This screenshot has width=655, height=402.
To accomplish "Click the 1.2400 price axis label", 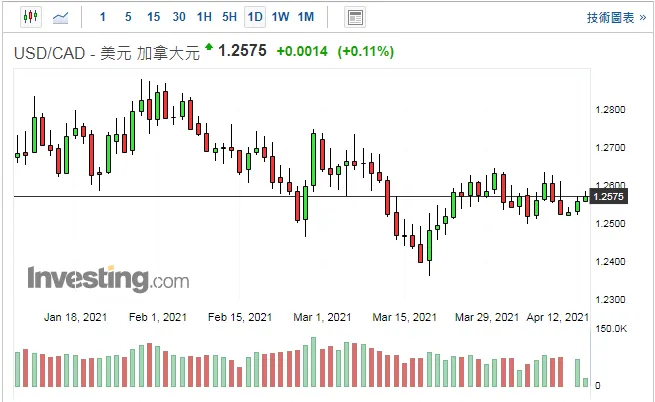I will pyautogui.click(x=610, y=262).
